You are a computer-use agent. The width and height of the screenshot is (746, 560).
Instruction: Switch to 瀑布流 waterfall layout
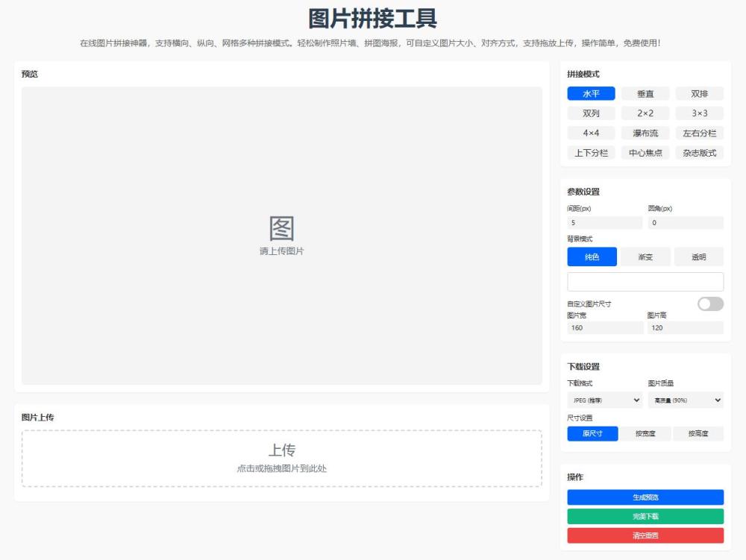pos(645,133)
